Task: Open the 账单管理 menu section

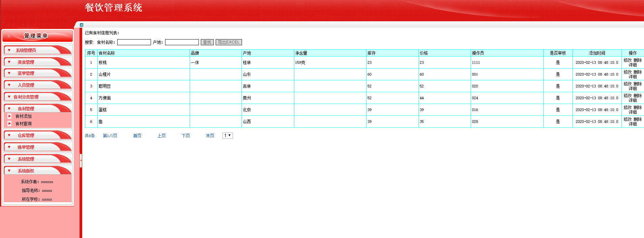Action: tap(26, 147)
